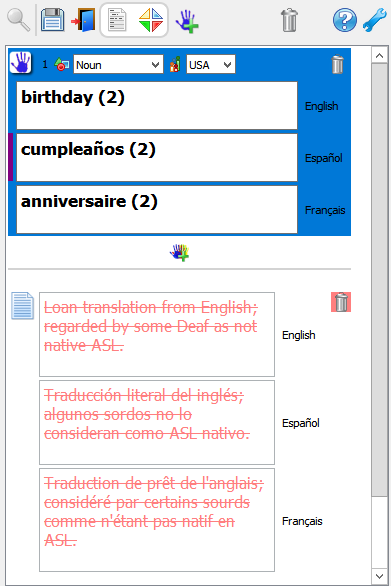This screenshot has height=586, width=391.
Task: Click the blue note document icon
Action: 22,306
